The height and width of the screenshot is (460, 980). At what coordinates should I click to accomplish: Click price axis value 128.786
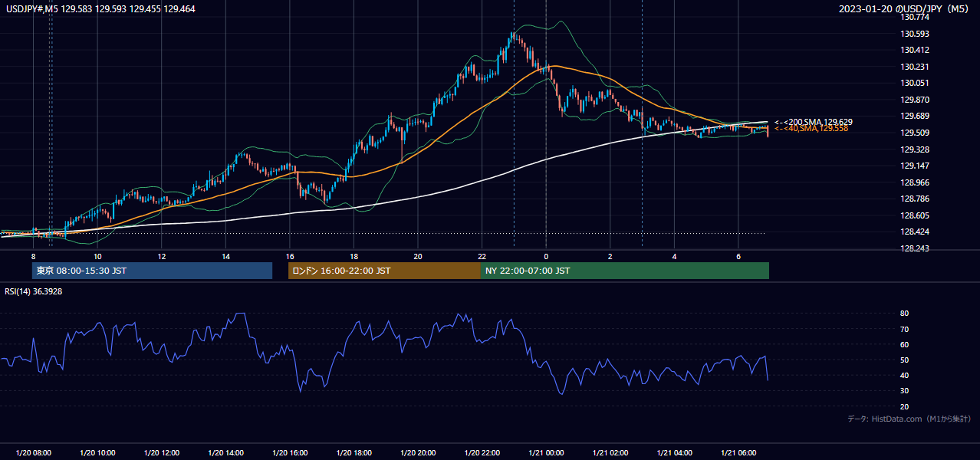[914, 199]
